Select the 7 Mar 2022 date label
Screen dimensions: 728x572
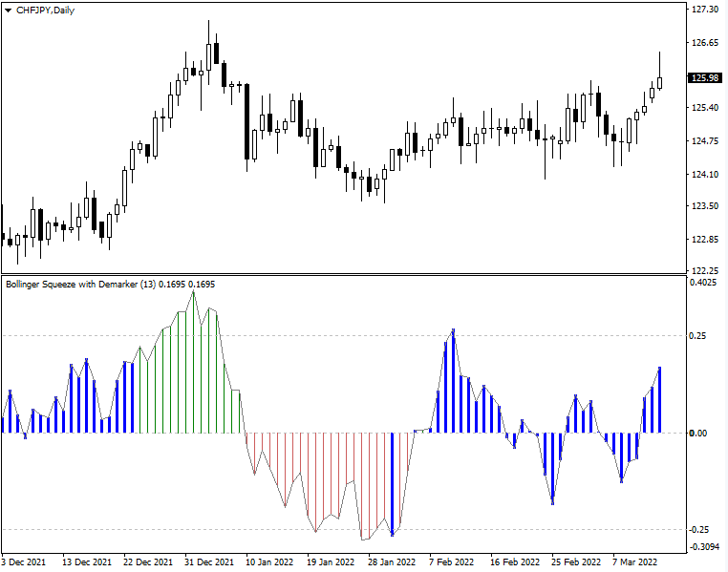click(634, 561)
